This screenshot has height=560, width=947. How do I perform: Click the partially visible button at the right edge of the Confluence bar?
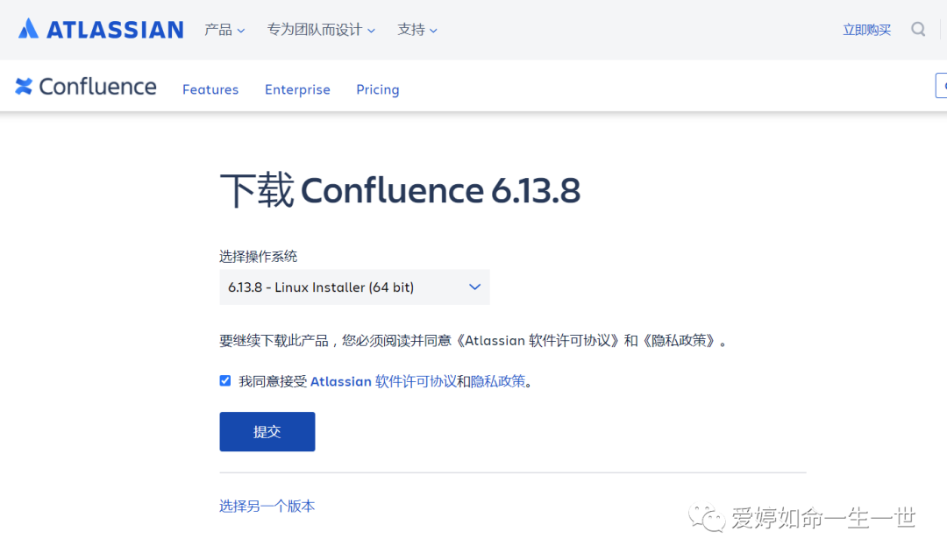tap(941, 85)
